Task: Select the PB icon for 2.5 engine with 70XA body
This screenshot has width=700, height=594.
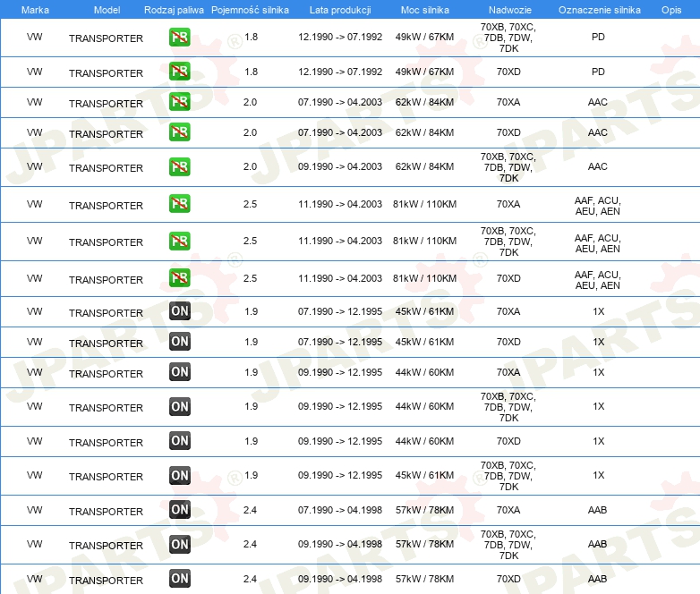Action: coord(179,204)
